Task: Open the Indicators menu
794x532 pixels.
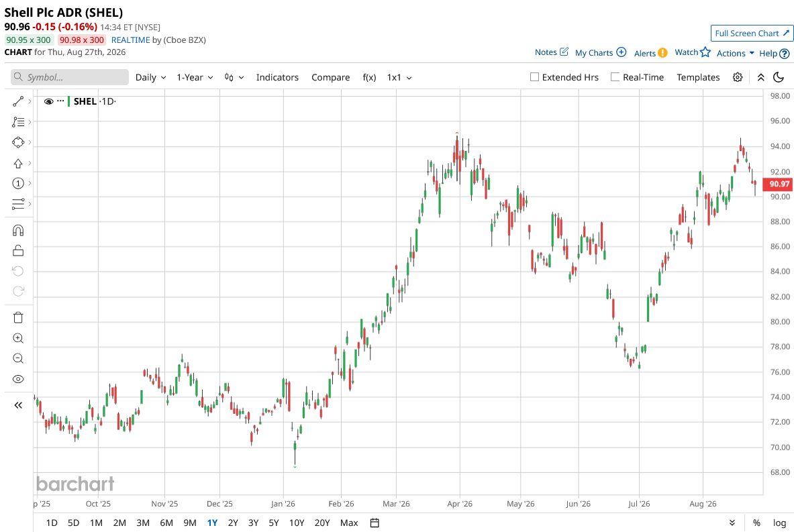Action: [x=277, y=77]
